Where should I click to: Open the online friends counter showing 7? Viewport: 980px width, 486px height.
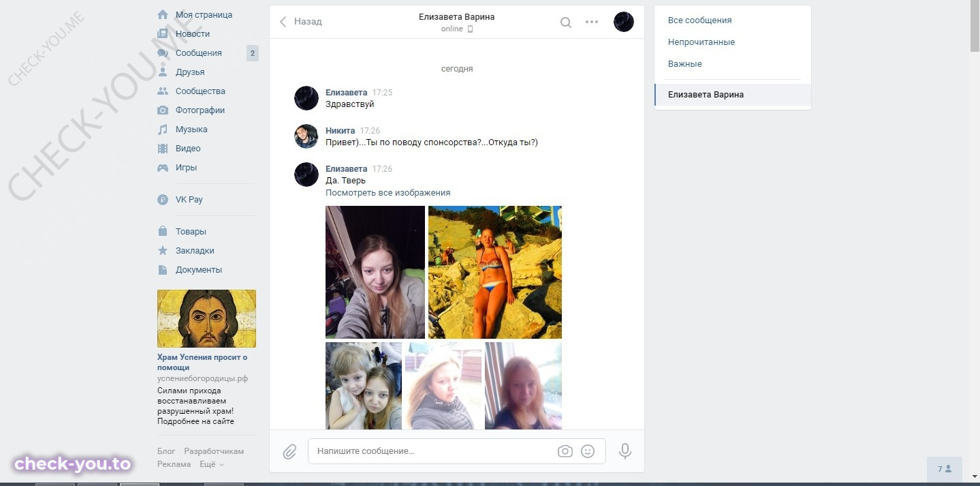click(x=945, y=469)
